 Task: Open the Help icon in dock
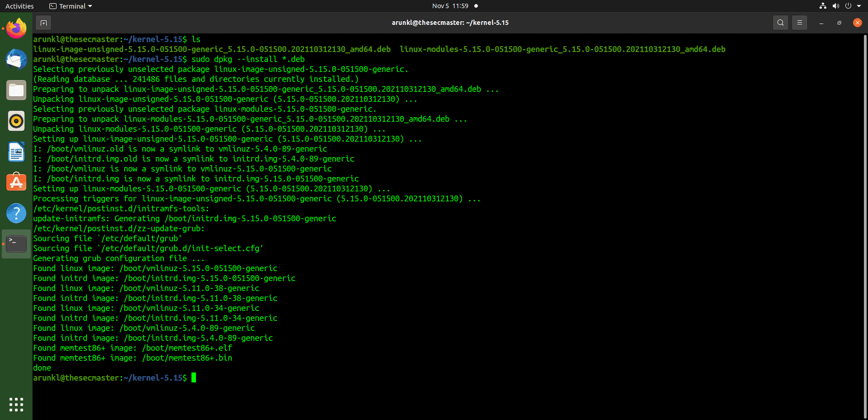click(x=16, y=213)
